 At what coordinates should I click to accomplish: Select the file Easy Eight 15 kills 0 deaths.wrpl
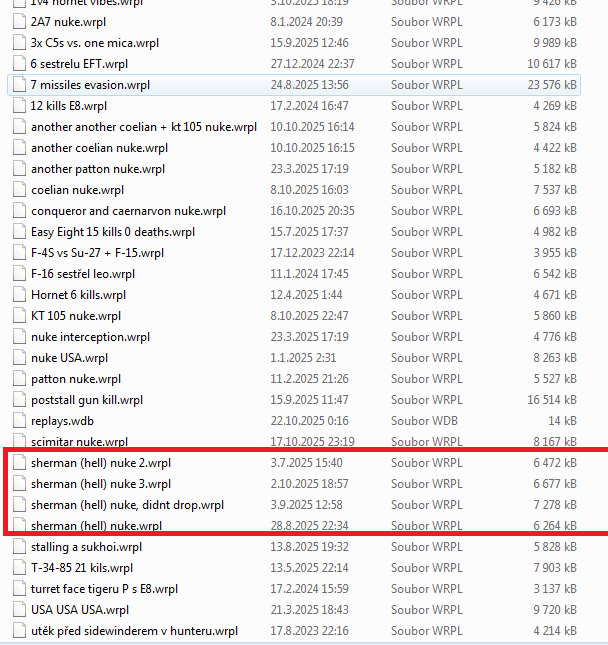tap(113, 233)
